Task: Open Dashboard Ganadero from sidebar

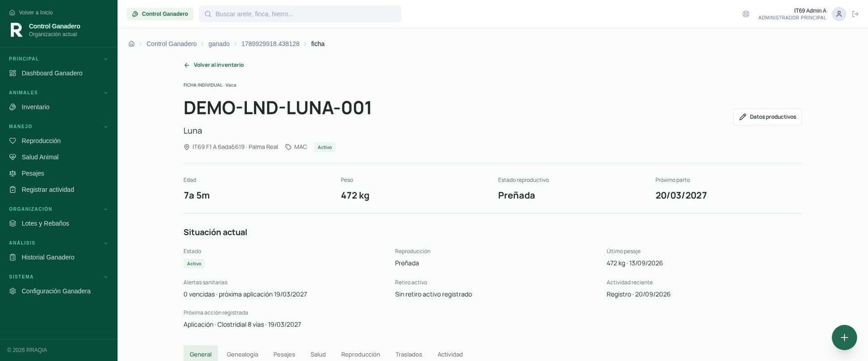Action: point(59,74)
